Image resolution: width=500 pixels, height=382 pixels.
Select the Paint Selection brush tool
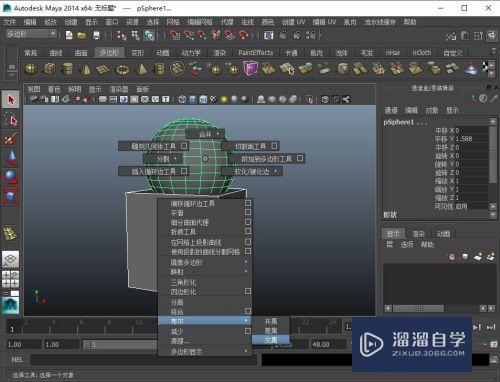(x=11, y=139)
